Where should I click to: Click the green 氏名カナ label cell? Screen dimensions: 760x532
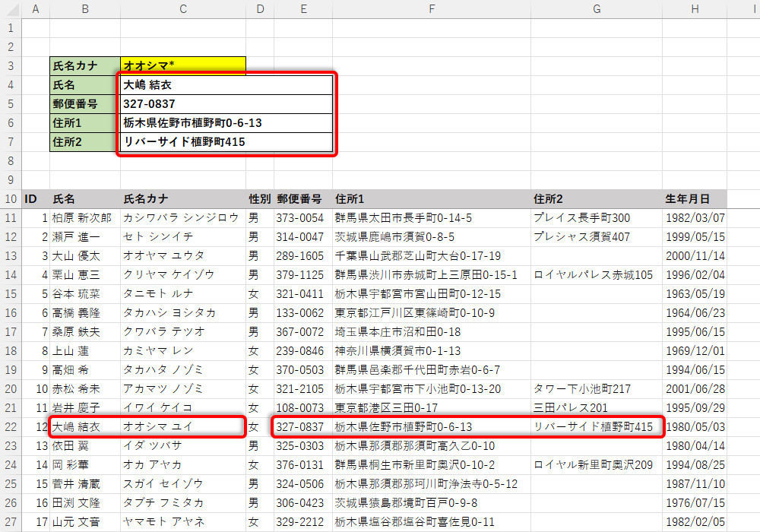(85, 65)
